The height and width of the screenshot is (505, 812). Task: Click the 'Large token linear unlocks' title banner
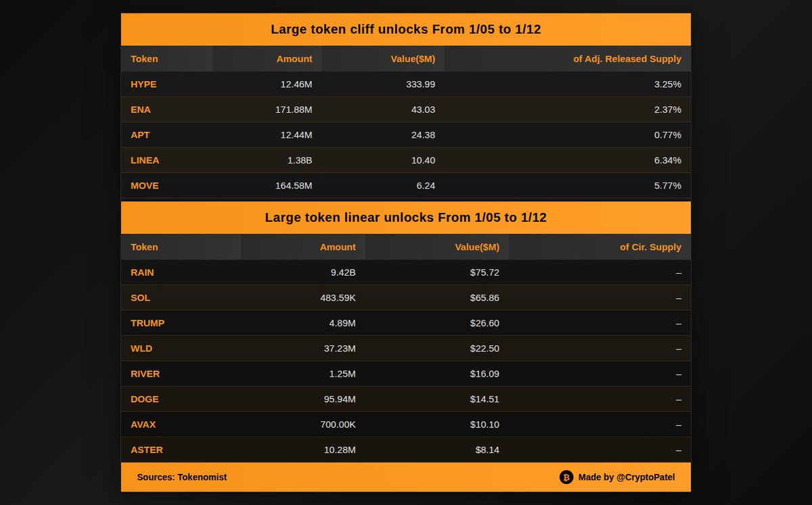405,217
